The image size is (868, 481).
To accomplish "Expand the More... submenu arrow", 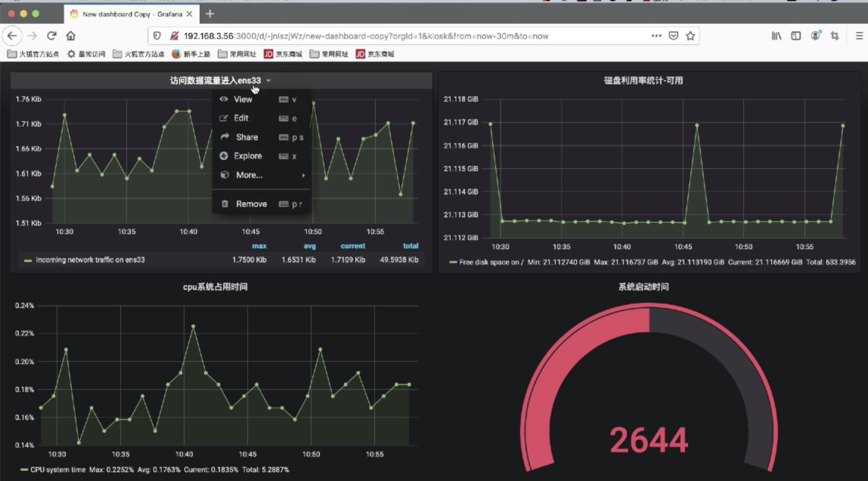I will coord(303,175).
